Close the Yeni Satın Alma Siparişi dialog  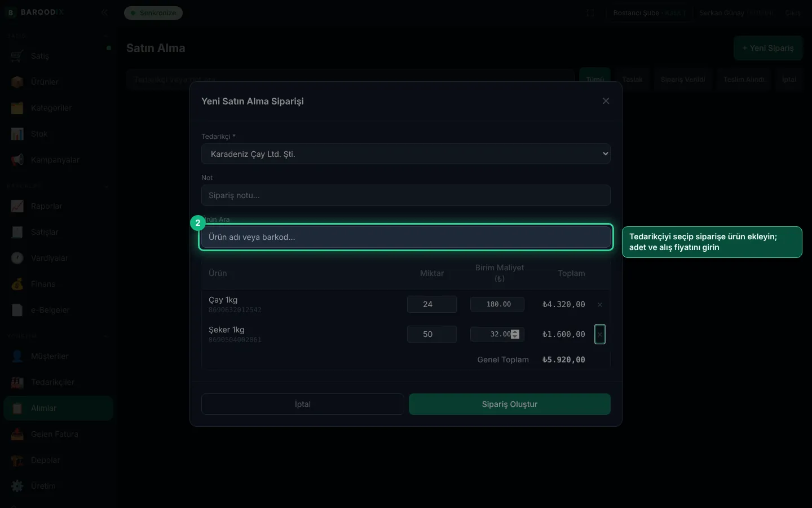pos(606,101)
